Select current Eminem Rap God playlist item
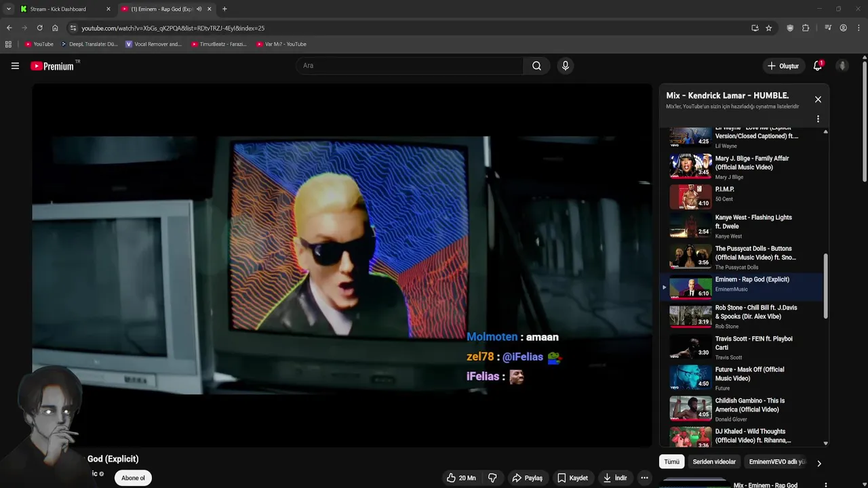Image resolution: width=868 pixels, height=488 pixels. 743,287
